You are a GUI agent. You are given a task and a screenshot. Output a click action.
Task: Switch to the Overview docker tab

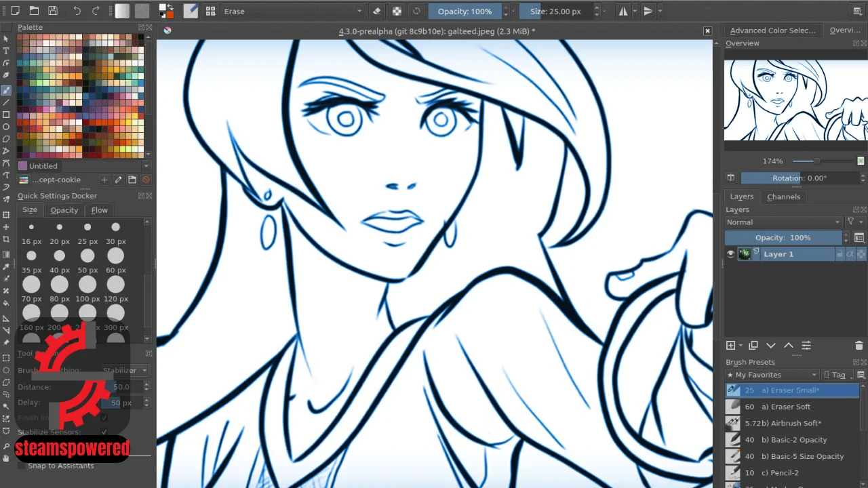coord(845,30)
